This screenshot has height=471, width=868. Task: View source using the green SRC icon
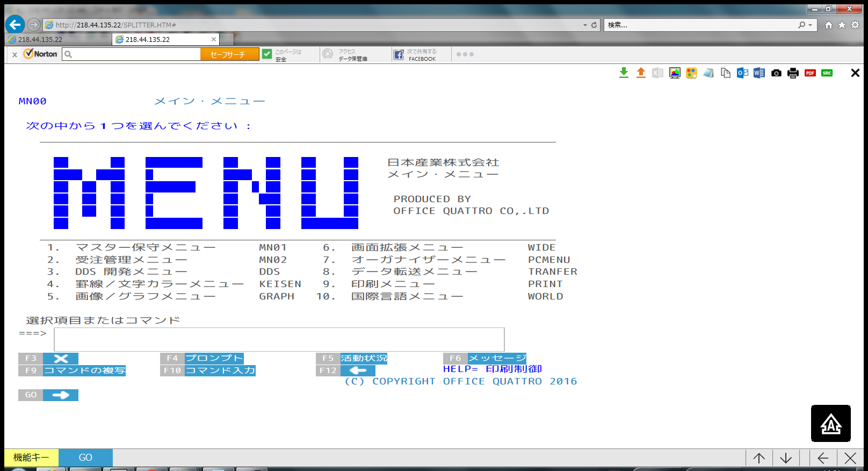827,73
